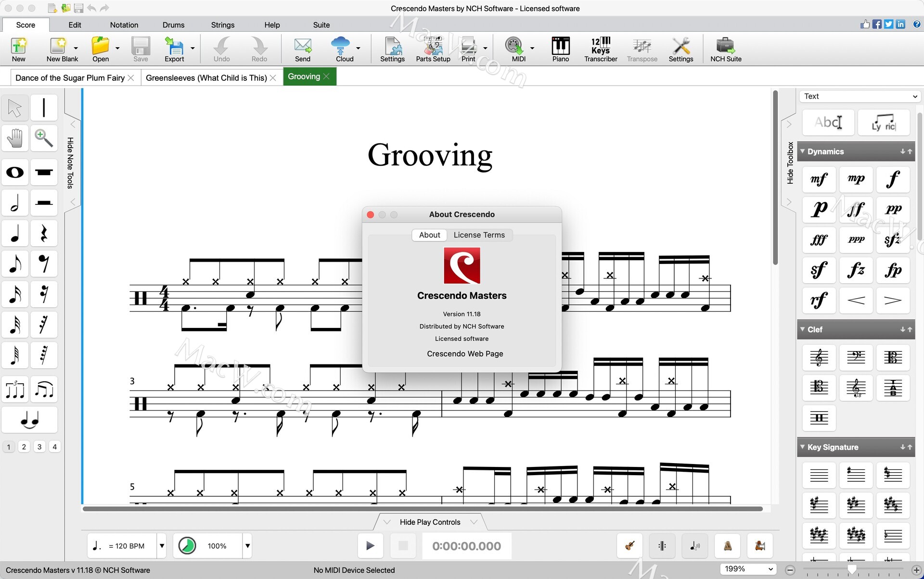924x579 pixels.
Task: Select voice 2 button
Action: tap(24, 447)
